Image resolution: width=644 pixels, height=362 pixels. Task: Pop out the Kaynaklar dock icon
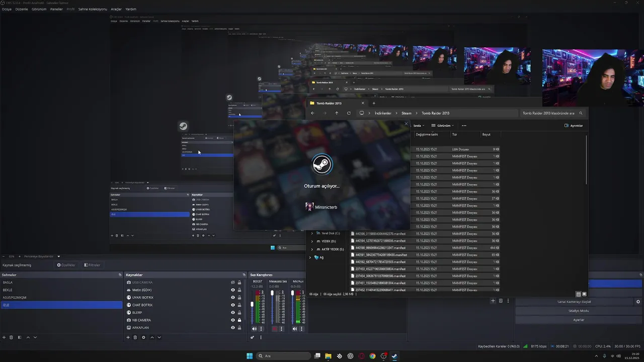click(x=244, y=275)
